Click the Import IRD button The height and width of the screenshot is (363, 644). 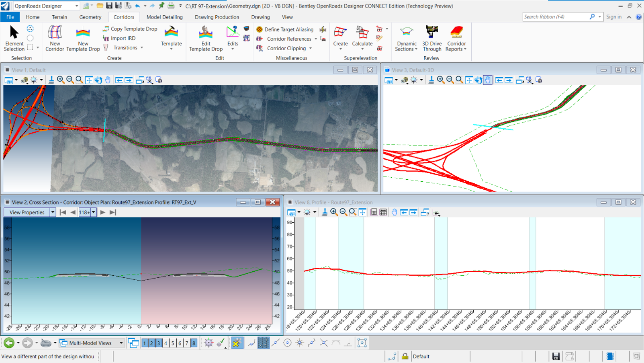121,38
